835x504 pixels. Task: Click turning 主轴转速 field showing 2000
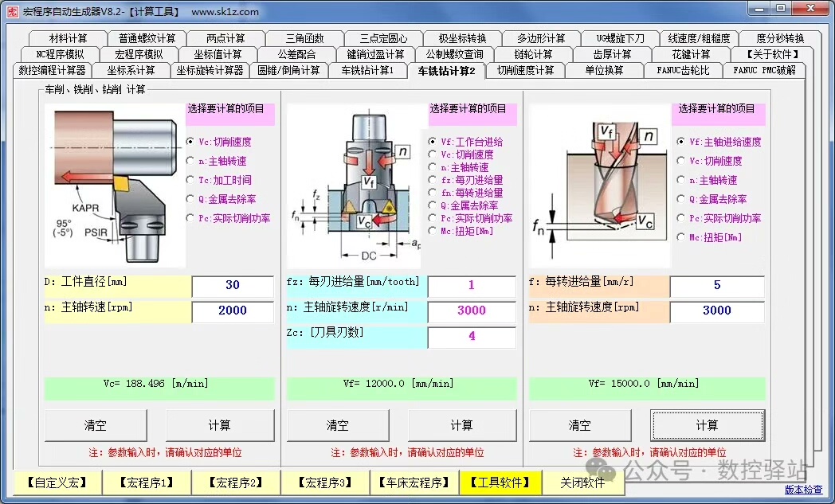coord(233,312)
